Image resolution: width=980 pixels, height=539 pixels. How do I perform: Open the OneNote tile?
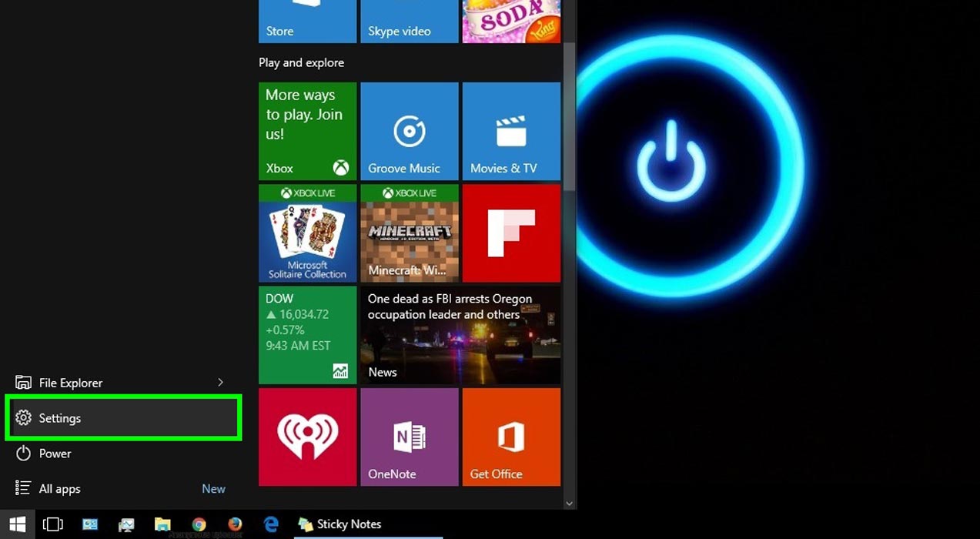(x=410, y=437)
